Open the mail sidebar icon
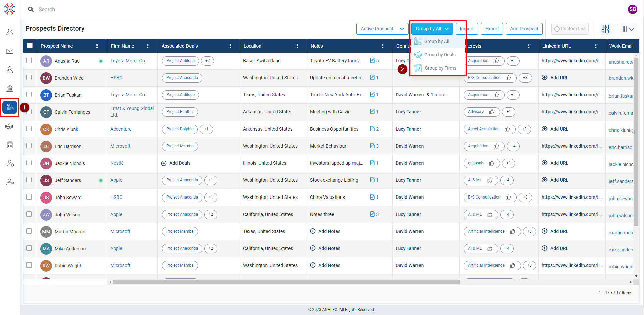644x315 pixels. 10,51
